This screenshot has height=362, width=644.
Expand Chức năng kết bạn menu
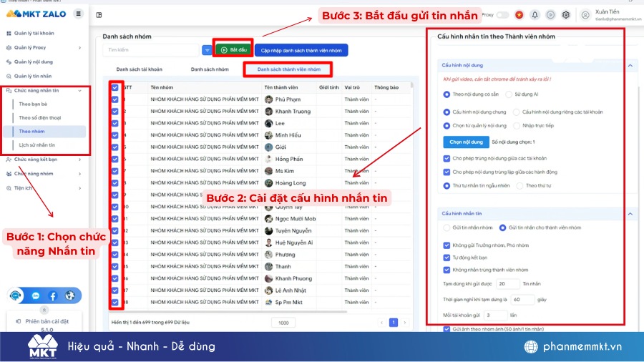[79, 160]
